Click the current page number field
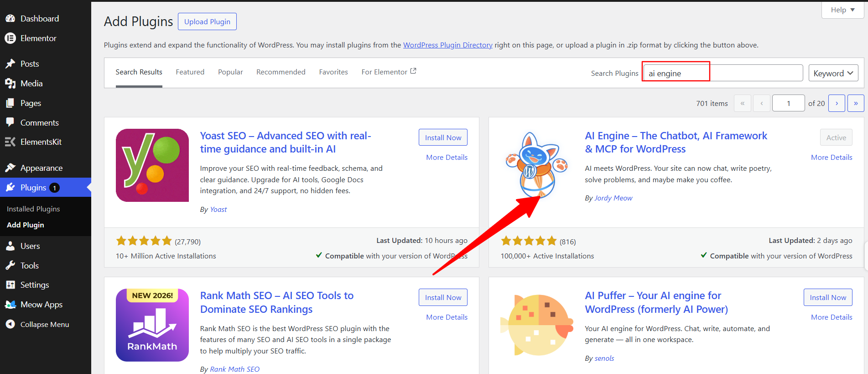The image size is (868, 374). click(789, 103)
